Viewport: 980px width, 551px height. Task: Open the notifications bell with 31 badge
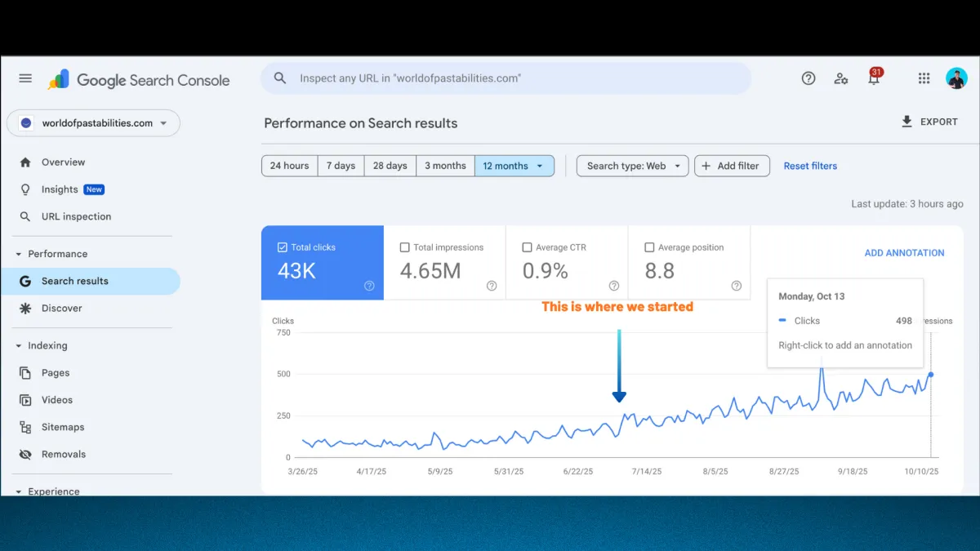click(873, 78)
